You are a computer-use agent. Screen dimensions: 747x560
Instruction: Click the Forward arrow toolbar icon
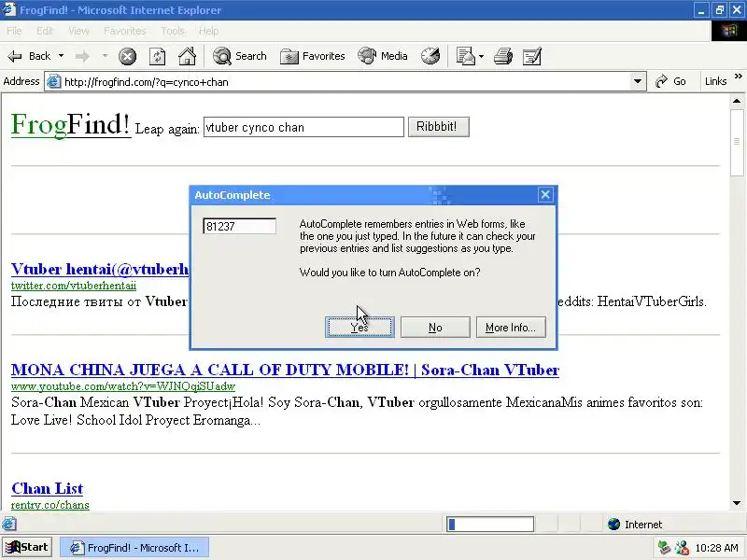[x=82, y=56]
